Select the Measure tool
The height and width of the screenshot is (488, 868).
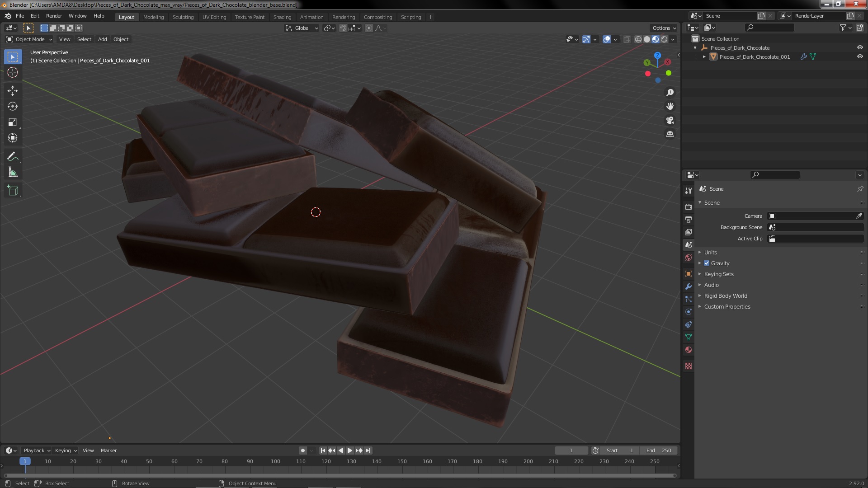coord(13,173)
